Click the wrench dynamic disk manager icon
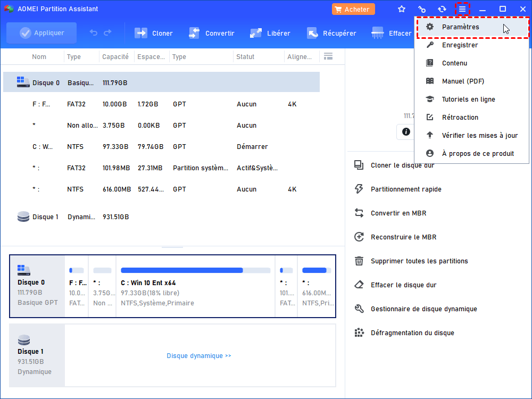The image size is (532, 399). (359, 309)
